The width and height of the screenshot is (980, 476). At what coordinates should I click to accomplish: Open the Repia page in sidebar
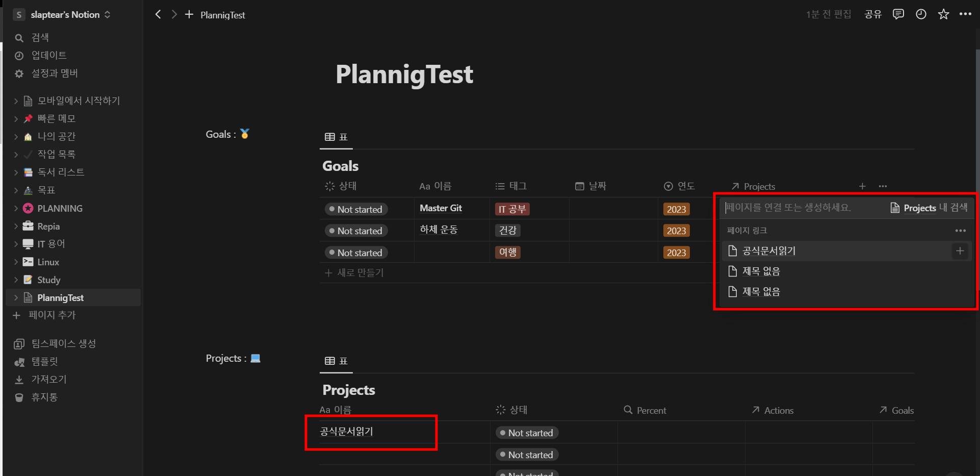[48, 226]
